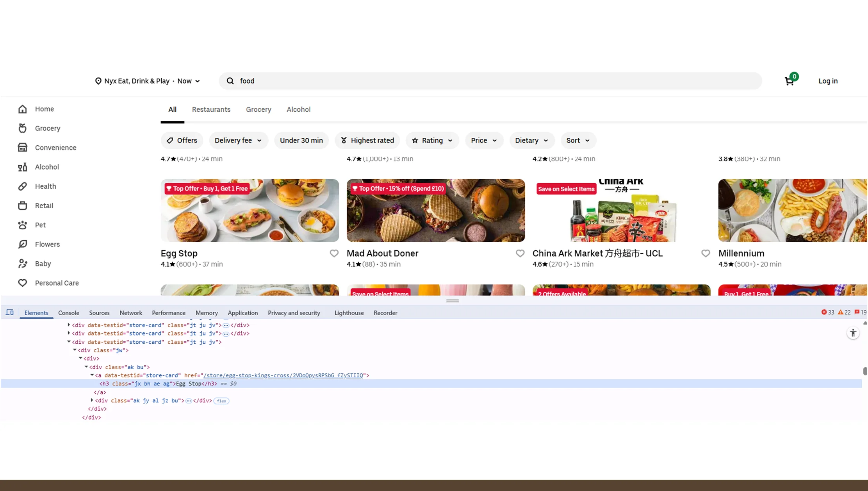Collapse the div class="ak bu" node
The height and width of the screenshot is (491, 868).
(86, 367)
